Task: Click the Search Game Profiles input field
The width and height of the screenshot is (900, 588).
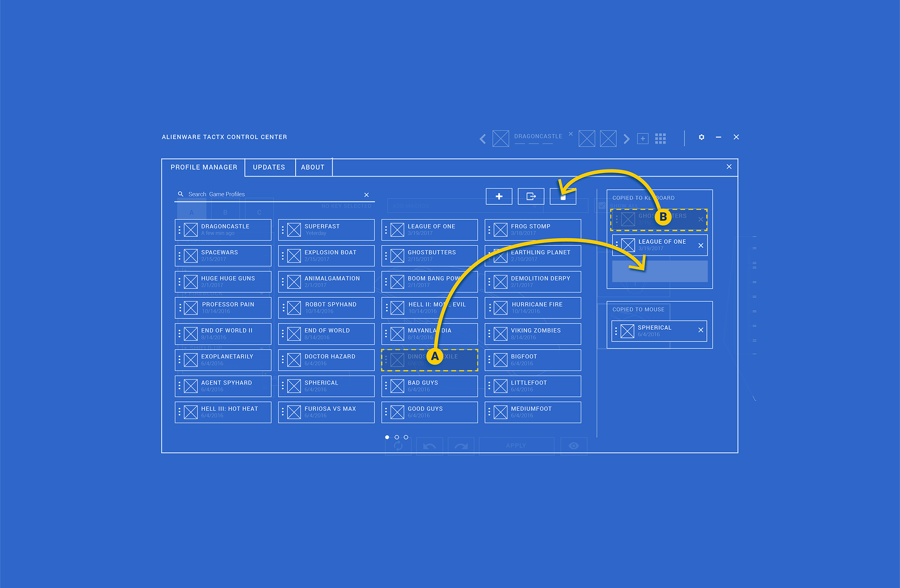Action: (x=274, y=194)
